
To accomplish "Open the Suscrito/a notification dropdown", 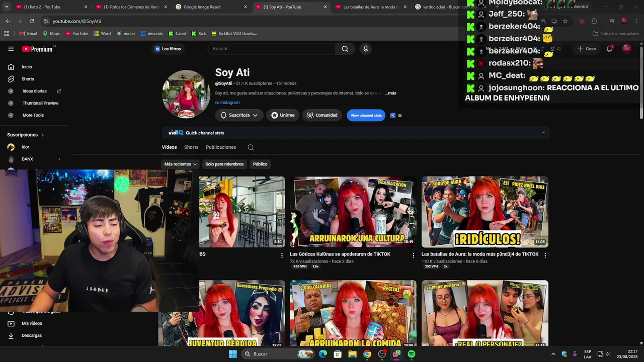I will tap(239, 115).
